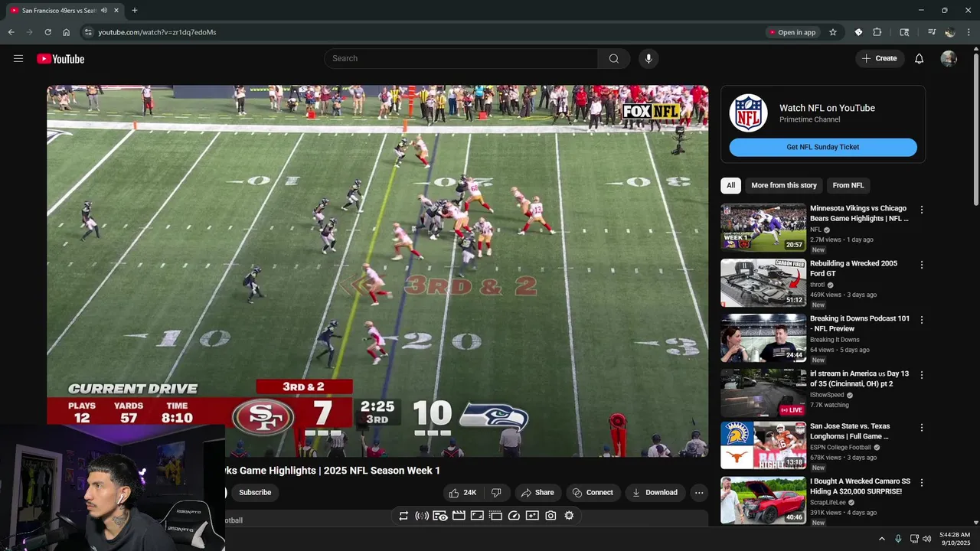Select the All filter chip
Viewport: 980px width, 551px height.
pos(731,185)
